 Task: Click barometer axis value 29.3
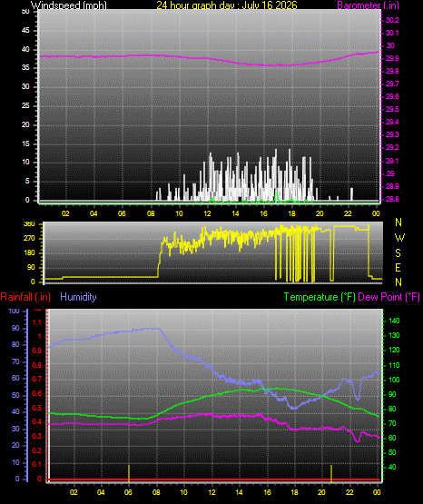392,134
